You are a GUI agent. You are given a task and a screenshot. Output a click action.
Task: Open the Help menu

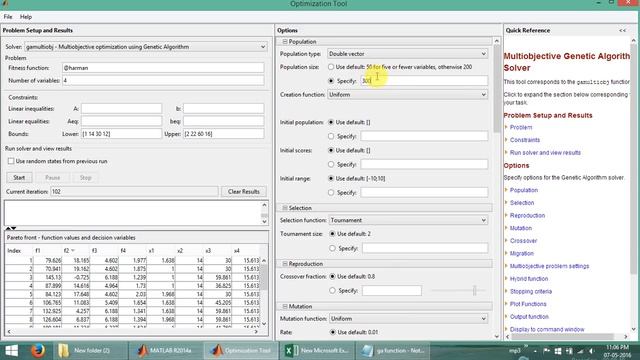[26, 17]
